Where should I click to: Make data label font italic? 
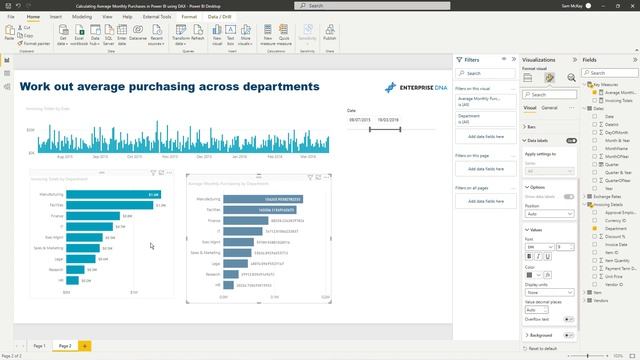[x=538, y=256]
